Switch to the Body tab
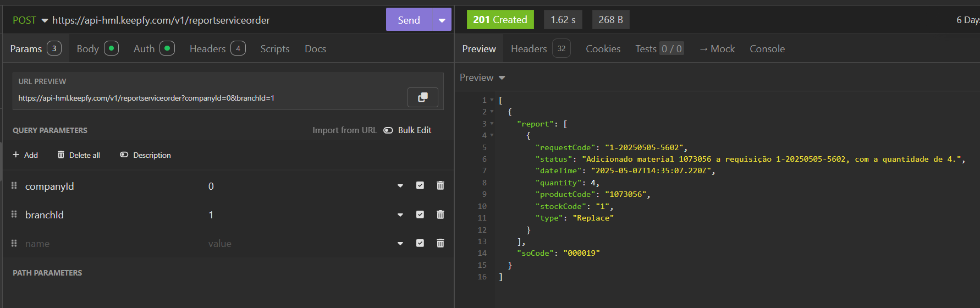 88,49
